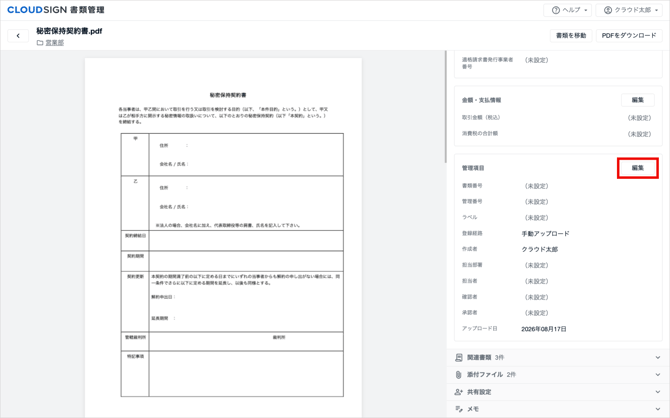Click the 担当部署 unset value
The height and width of the screenshot is (418, 670).
[x=537, y=265]
